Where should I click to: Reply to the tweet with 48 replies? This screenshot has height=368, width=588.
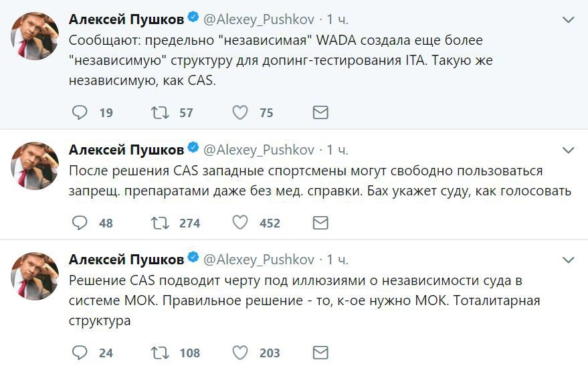(80, 222)
